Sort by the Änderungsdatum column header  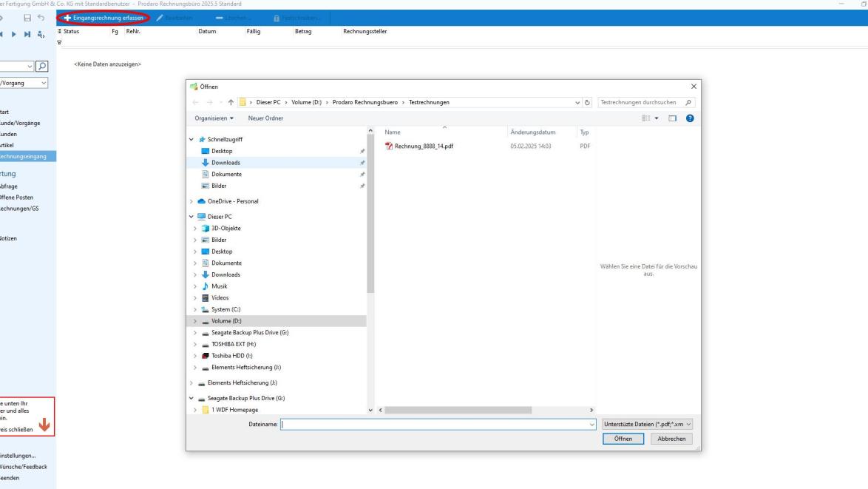coord(533,132)
